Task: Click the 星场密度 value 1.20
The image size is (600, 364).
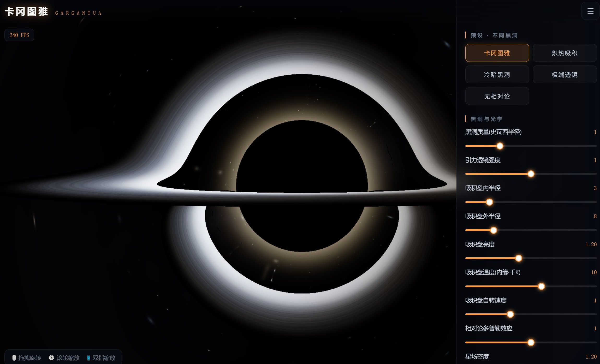Action: (591, 357)
